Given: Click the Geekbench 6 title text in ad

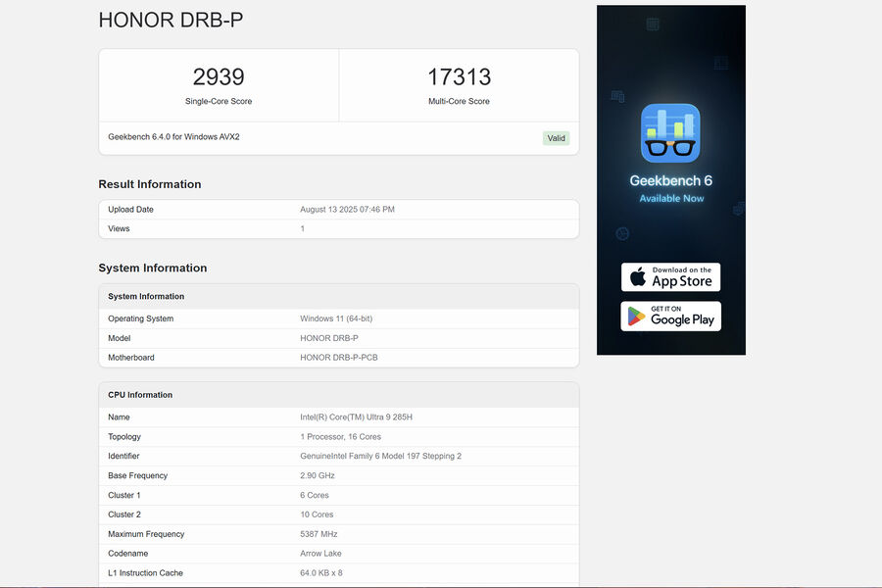Looking at the screenshot, I should pos(670,180).
